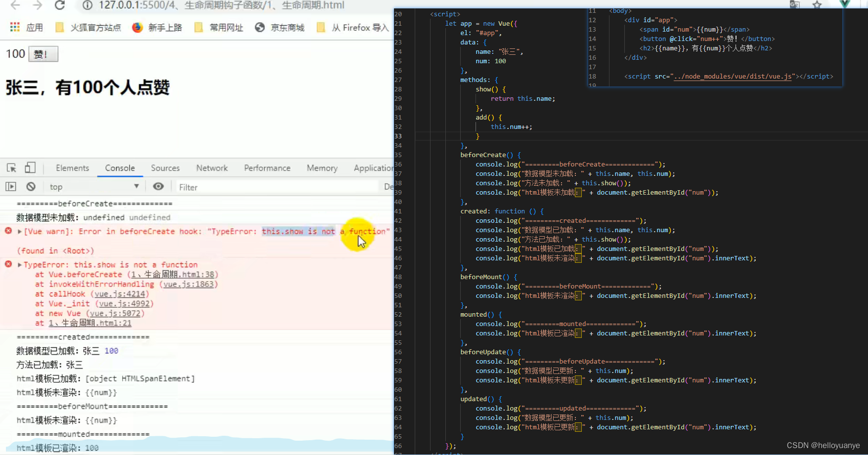This screenshot has width=868, height=455.
Task: Switch to the Network tab
Action: tap(212, 168)
